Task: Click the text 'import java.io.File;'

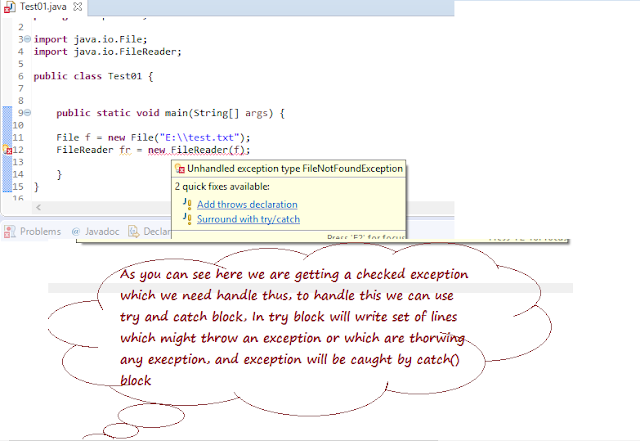Action: coord(90,39)
